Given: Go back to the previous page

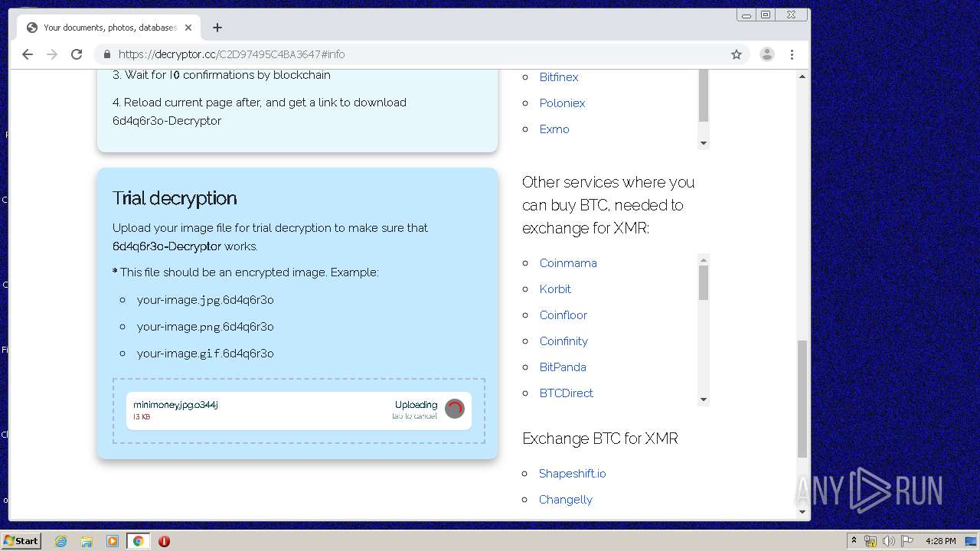Looking at the screenshot, I should [x=28, y=54].
